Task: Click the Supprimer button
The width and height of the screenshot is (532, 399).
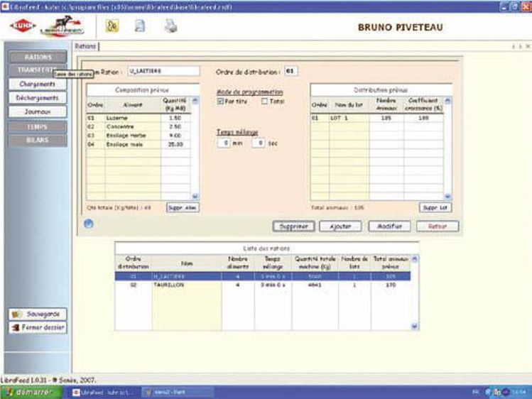Action: point(294,226)
